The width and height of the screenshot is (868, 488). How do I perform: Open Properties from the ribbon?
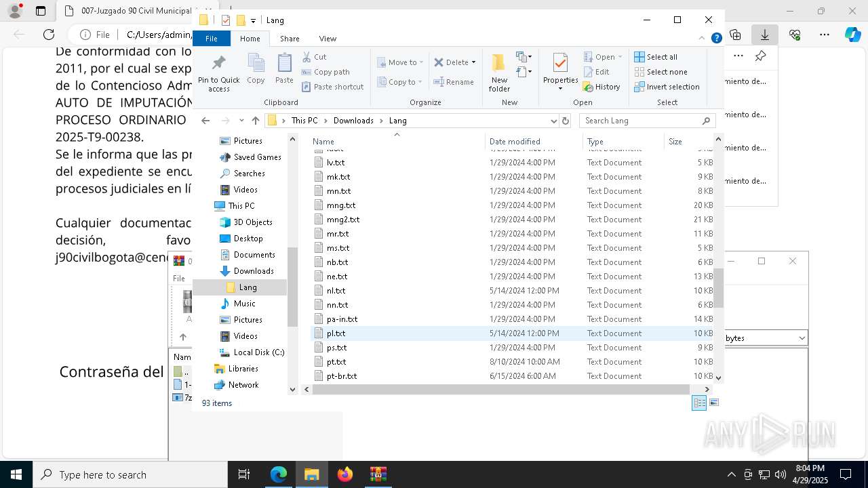click(x=560, y=72)
